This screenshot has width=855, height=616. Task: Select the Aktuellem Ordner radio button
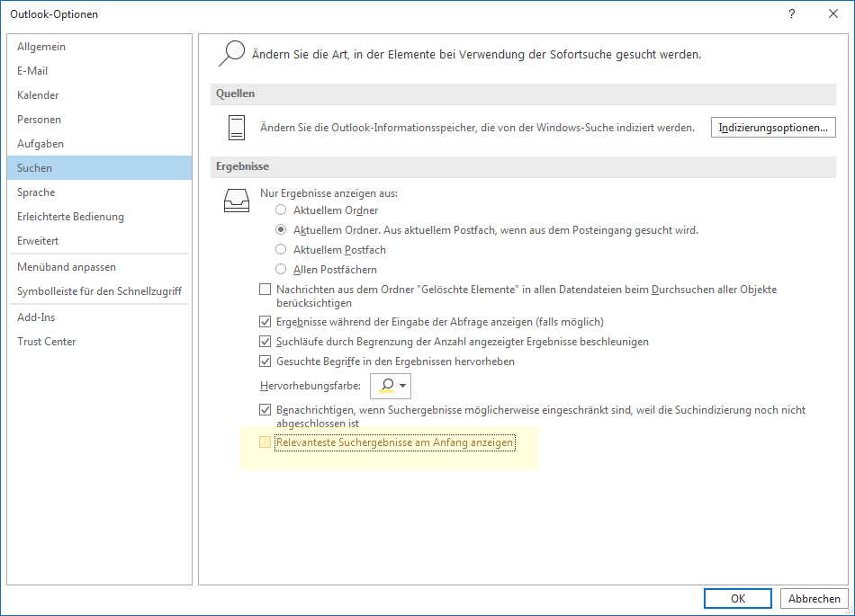281,210
